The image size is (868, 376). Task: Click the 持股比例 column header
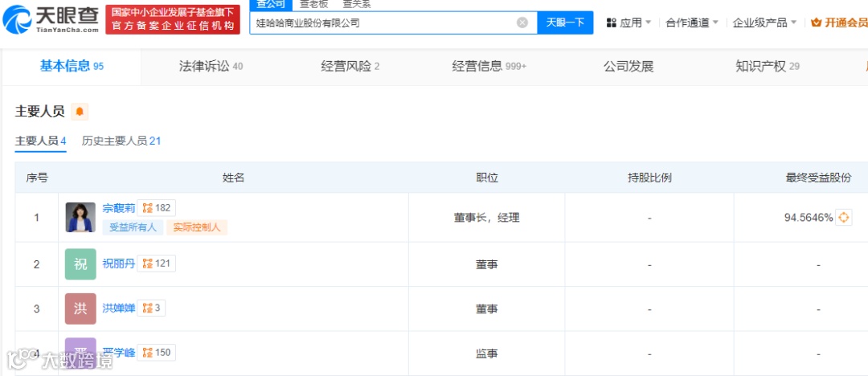coord(649,178)
